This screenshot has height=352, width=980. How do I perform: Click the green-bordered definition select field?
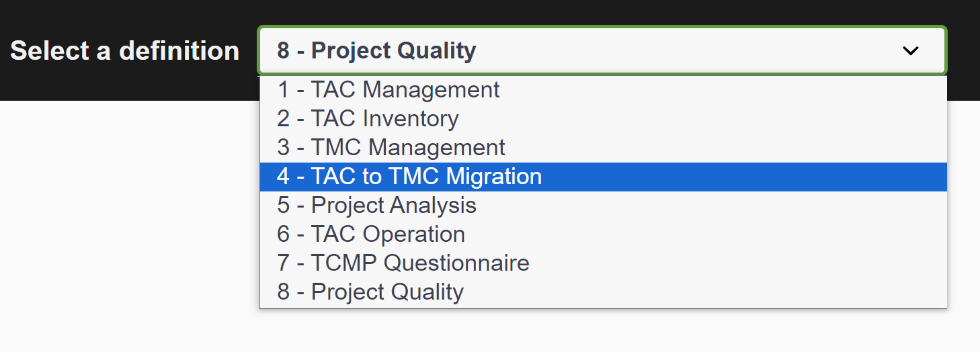pyautogui.click(x=601, y=51)
